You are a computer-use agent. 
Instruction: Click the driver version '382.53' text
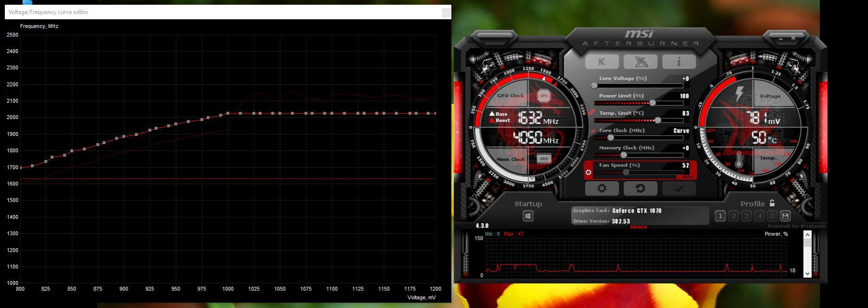pyautogui.click(x=621, y=222)
